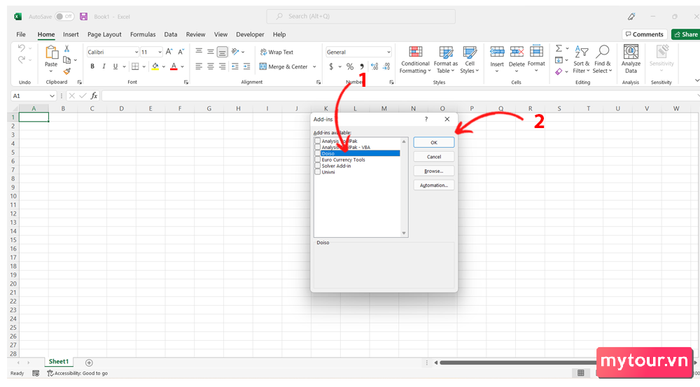Open Find & Select
Screen dimensions: 700x387
(x=602, y=59)
